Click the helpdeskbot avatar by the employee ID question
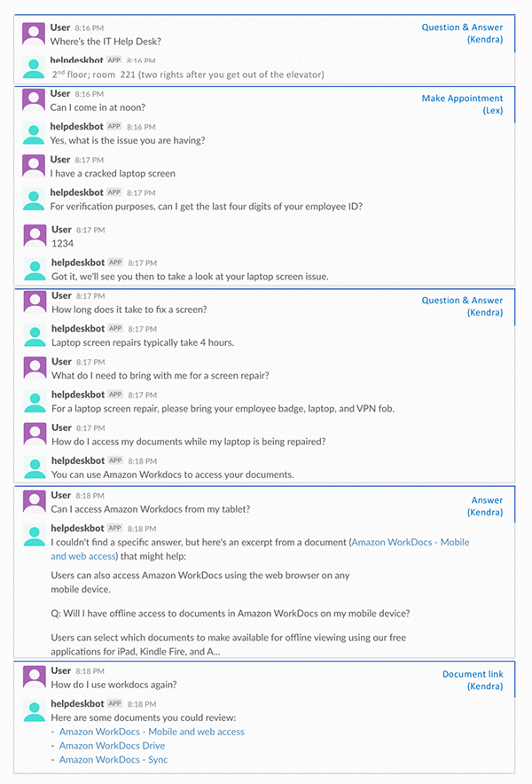Screen dimensions: 532x784 pos(34,199)
